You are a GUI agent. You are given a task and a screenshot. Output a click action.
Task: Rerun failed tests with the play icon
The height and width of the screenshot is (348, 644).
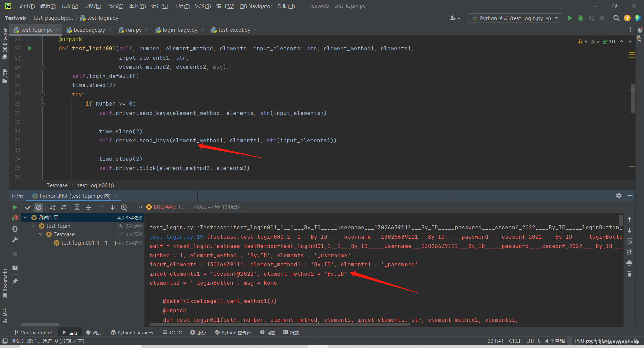(15, 207)
